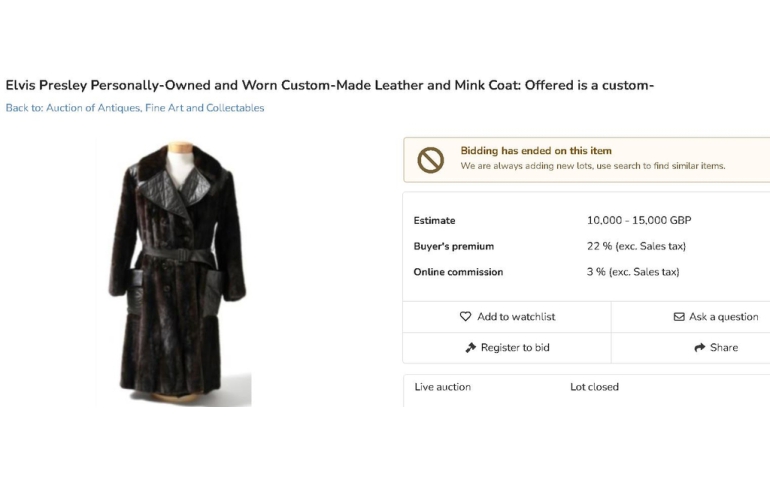770x480 pixels.
Task: Click the estimate value 10,000 - 15,000 GBP
Action: [639, 220]
